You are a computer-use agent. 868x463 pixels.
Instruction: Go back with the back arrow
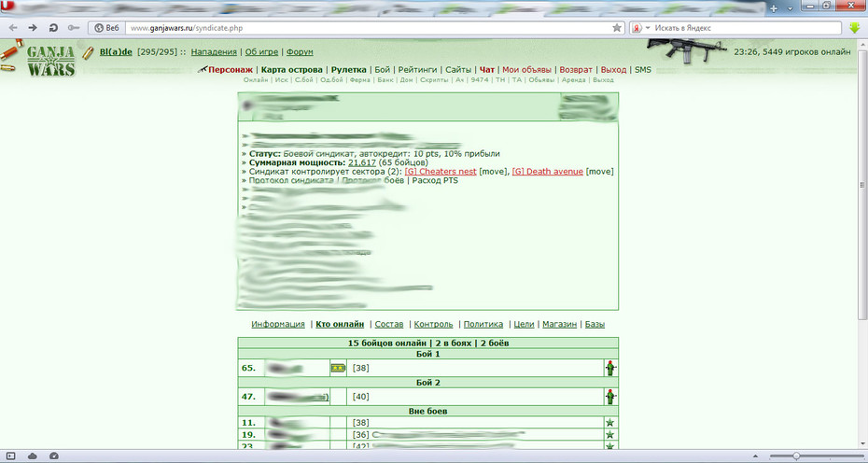tap(13, 28)
